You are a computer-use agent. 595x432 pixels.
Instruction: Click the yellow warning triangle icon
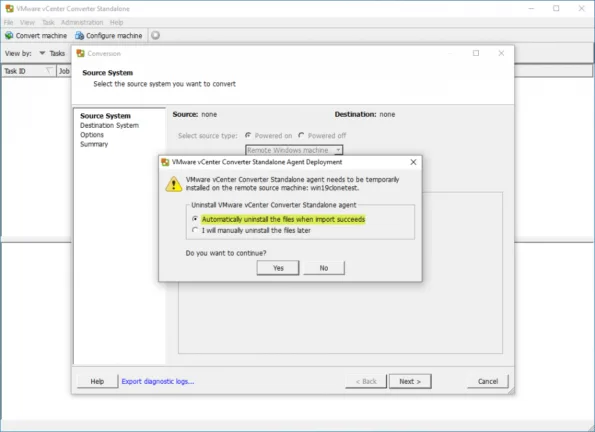(x=173, y=184)
